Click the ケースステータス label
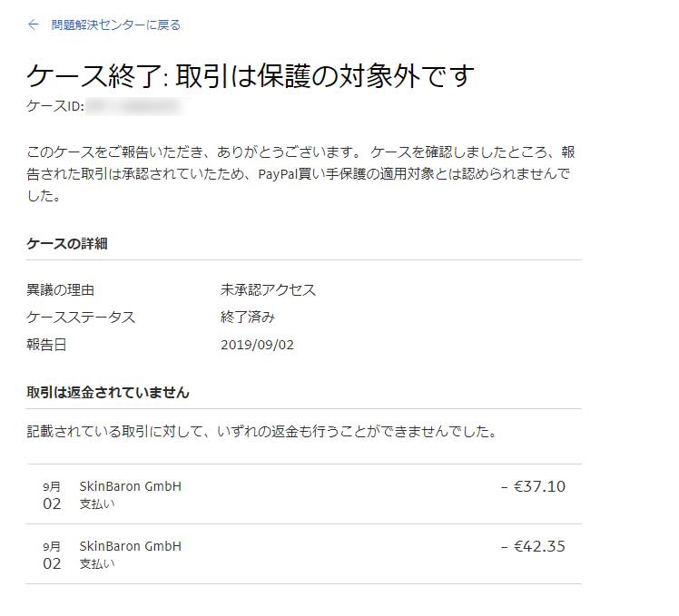The width and height of the screenshot is (679, 616). [81, 318]
